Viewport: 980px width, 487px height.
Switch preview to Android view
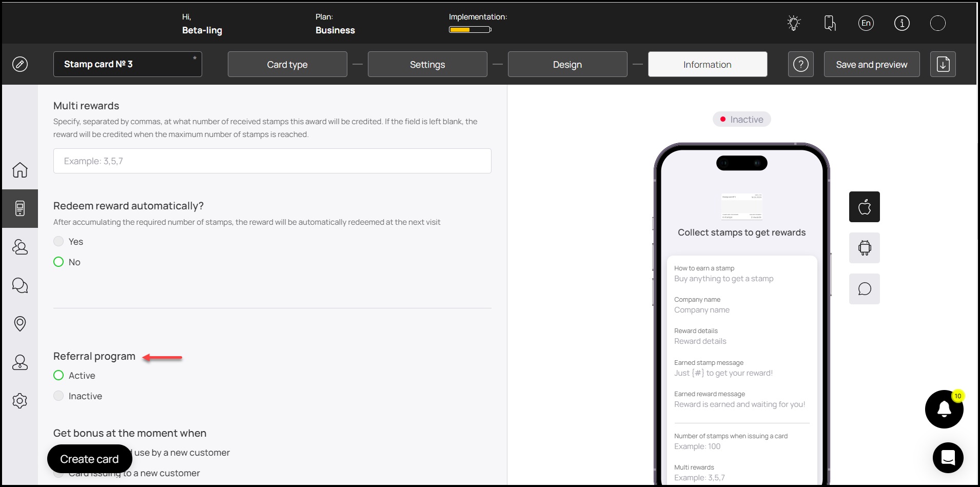point(865,248)
